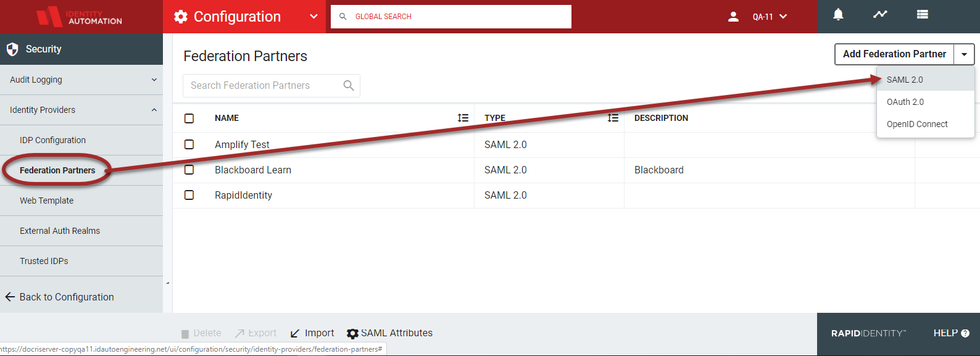
Task: Go Back to Configuration
Action: 59,297
